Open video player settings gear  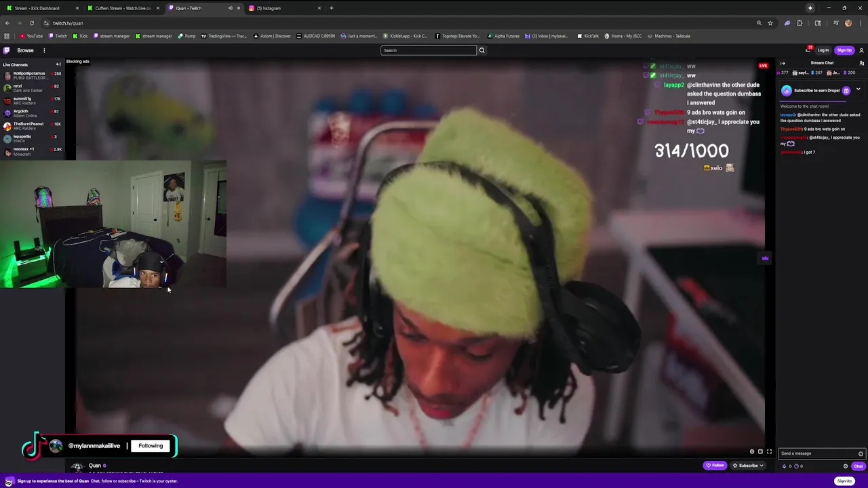tap(751, 451)
